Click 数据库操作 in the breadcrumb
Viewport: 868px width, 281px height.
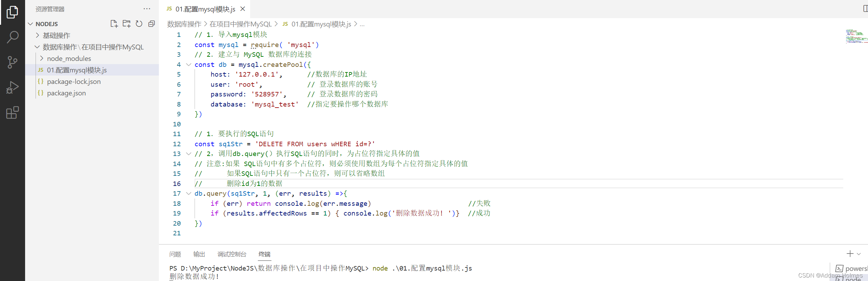tap(184, 24)
